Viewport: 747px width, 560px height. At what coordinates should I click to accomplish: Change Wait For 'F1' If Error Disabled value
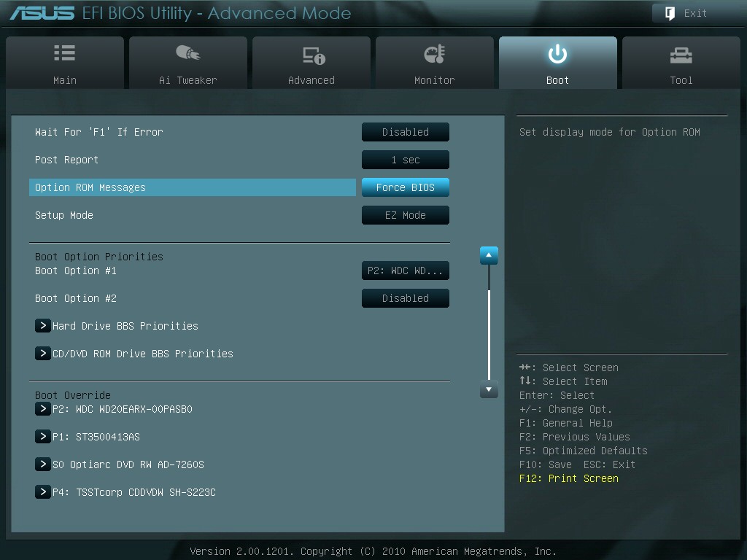click(x=406, y=132)
